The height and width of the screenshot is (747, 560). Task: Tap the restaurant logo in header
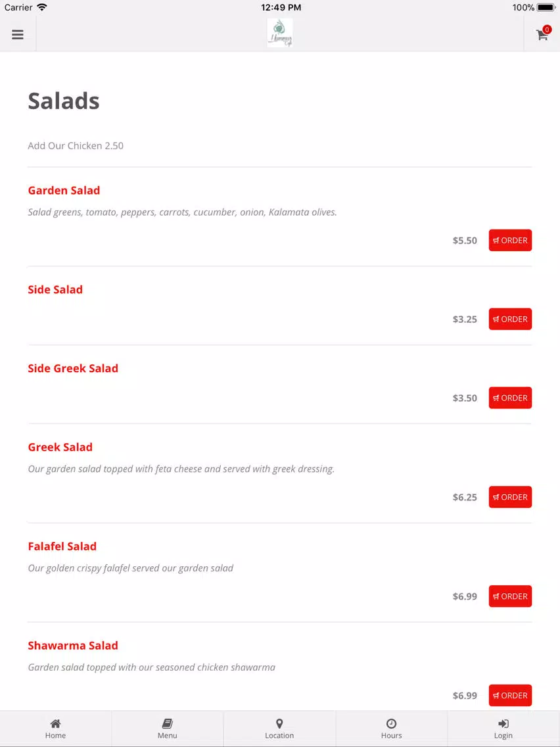280,33
